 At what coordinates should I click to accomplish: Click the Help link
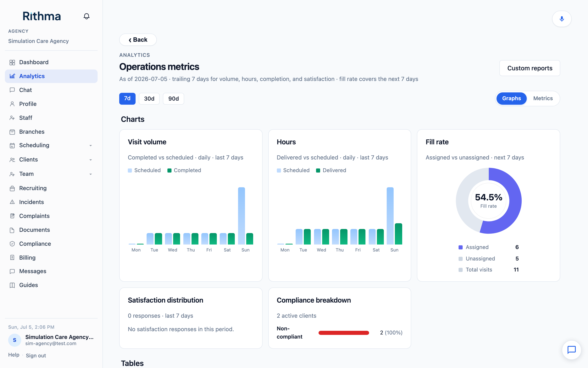(x=14, y=355)
